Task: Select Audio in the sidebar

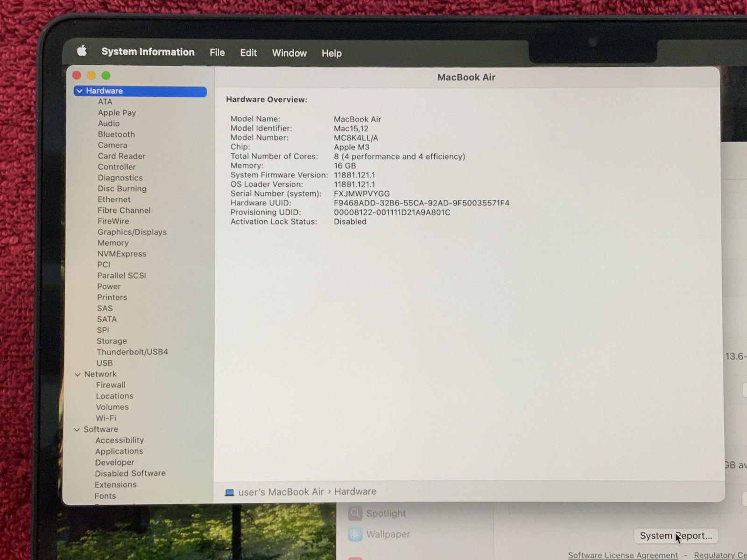Action: 109,123
